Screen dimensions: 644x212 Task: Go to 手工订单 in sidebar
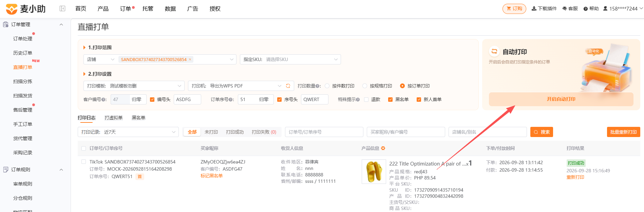23,124
